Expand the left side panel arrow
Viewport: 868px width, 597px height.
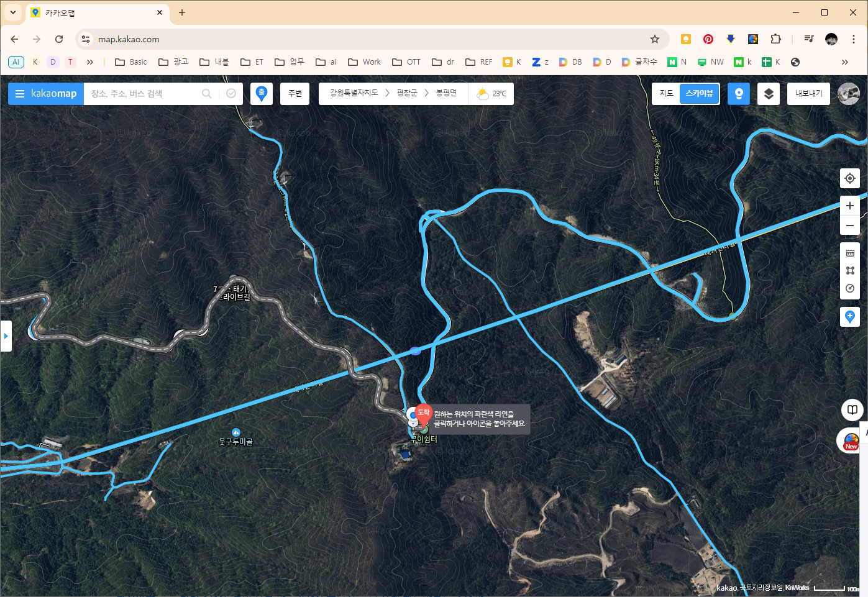tap(6, 336)
